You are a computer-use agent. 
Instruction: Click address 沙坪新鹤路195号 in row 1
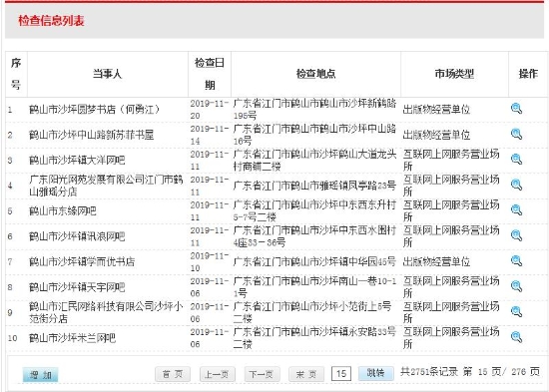tap(314, 109)
